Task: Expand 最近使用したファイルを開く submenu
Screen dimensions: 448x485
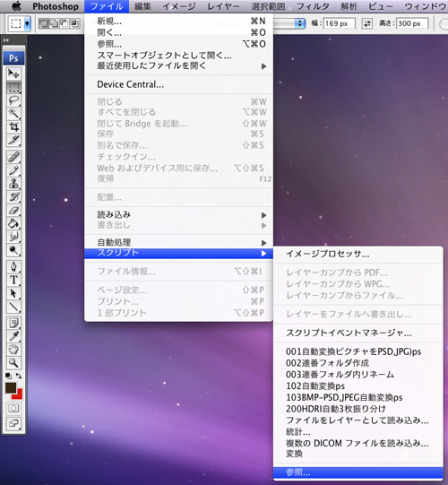Action: 178,65
